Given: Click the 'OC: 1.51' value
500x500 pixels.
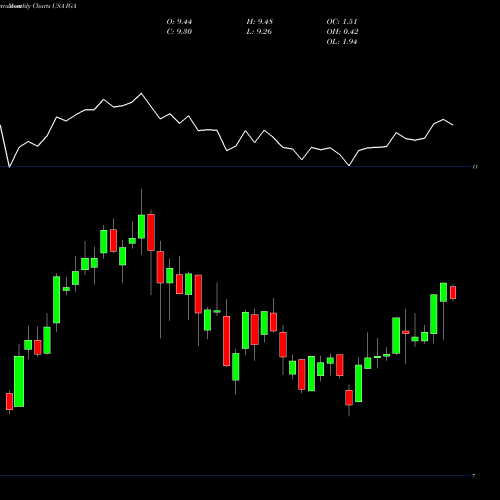Looking at the screenshot, I should [342, 22].
